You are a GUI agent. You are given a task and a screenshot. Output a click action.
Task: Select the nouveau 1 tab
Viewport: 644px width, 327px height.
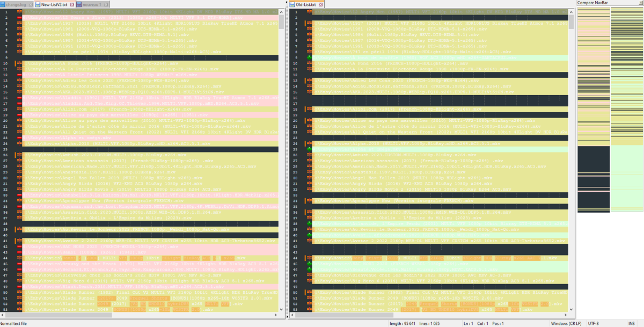(93, 4)
